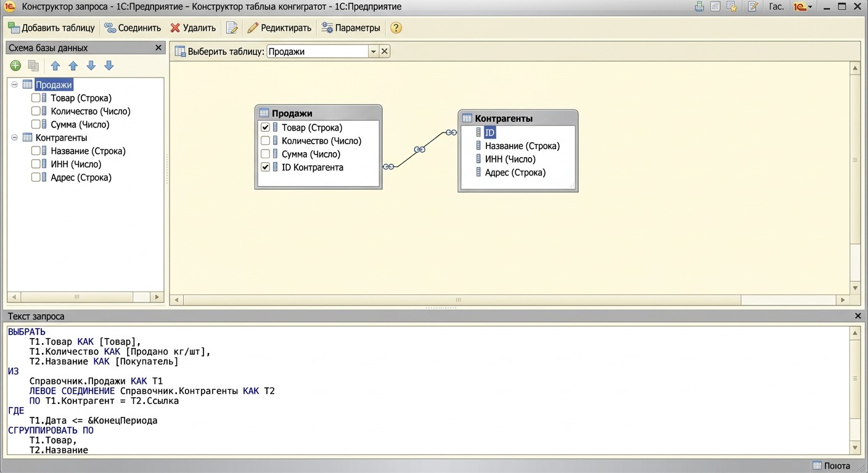
Task: Click the table icon next to Выбрать таблицу
Action: pos(180,52)
